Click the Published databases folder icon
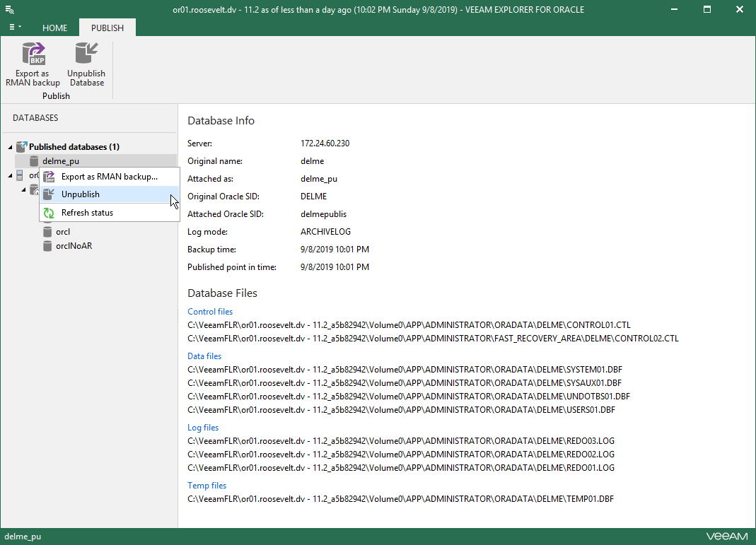Image resolution: width=756 pixels, height=545 pixels. tap(21, 147)
